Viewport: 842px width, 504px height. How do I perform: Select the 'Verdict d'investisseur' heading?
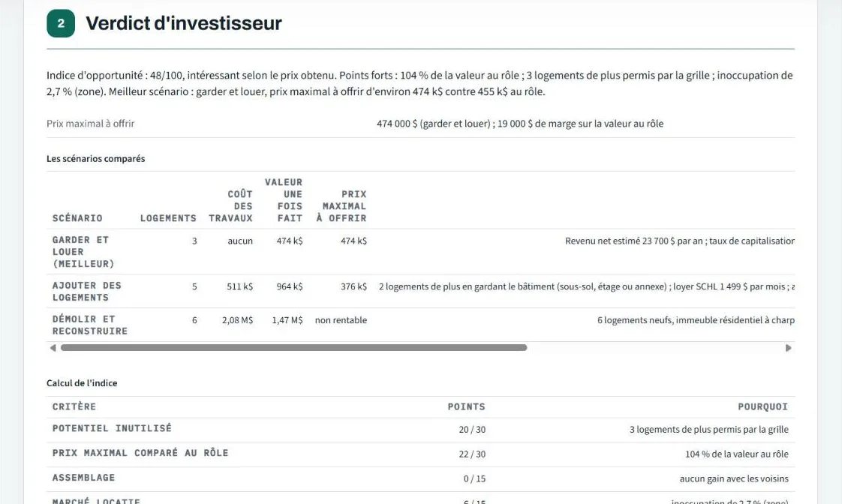[184, 23]
